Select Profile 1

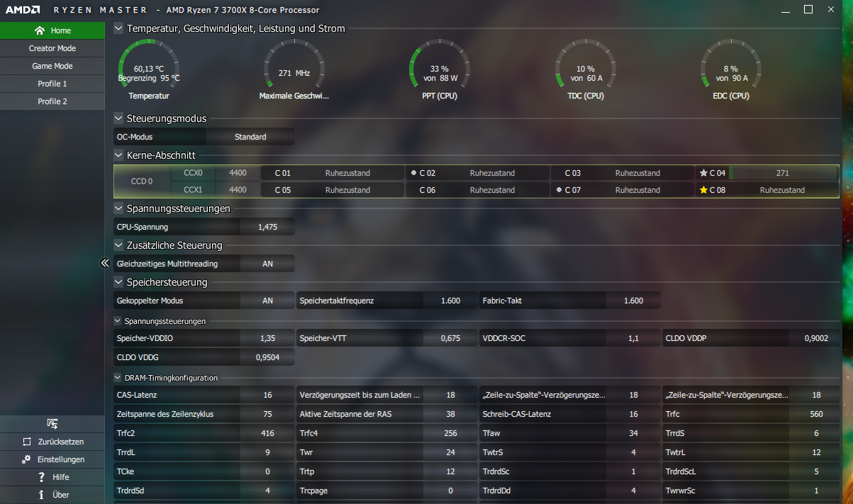pos(52,84)
